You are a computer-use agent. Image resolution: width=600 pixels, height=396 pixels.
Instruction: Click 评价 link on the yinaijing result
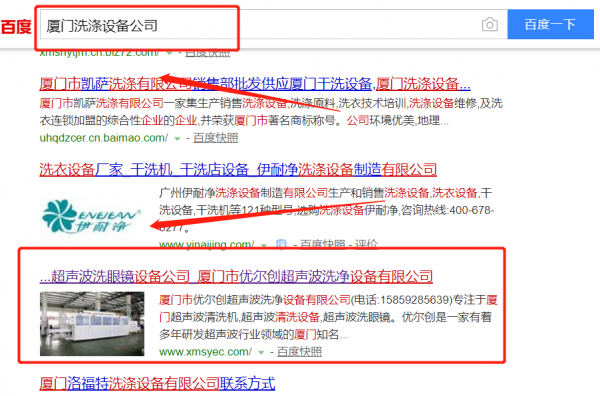(366, 244)
